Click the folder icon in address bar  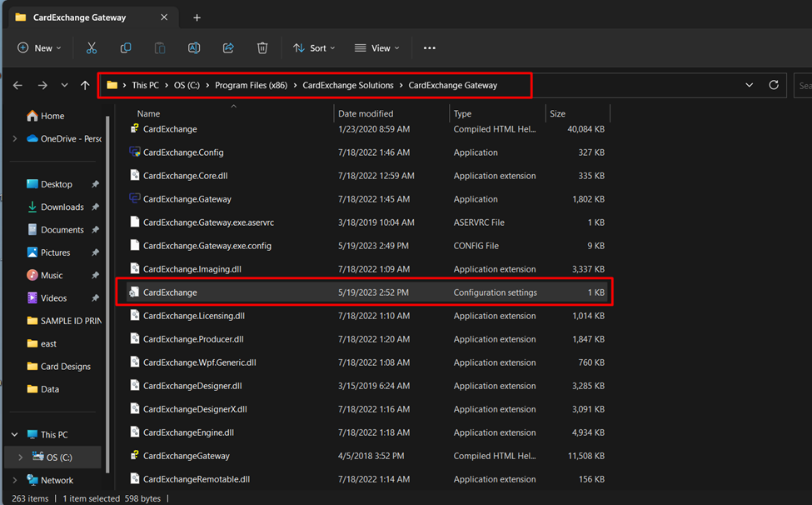click(x=112, y=85)
